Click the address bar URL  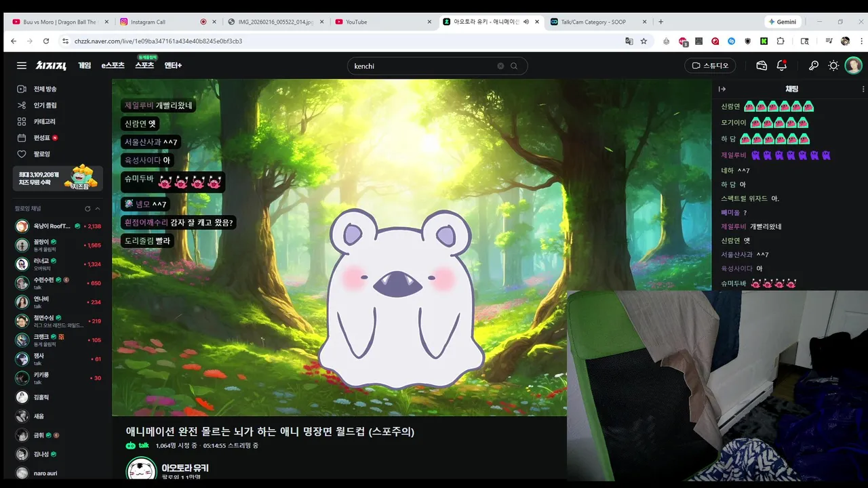coord(158,41)
